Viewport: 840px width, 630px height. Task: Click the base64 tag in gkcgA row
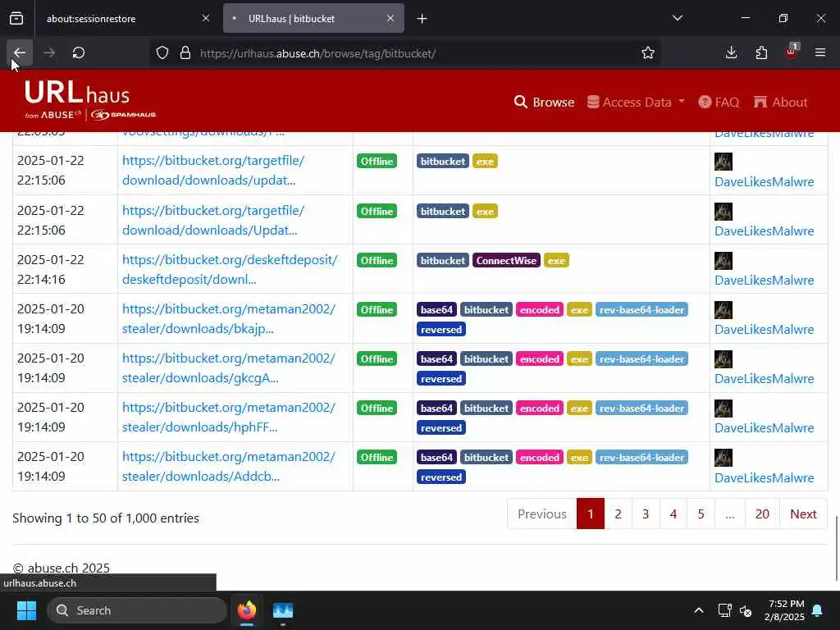[x=436, y=359]
